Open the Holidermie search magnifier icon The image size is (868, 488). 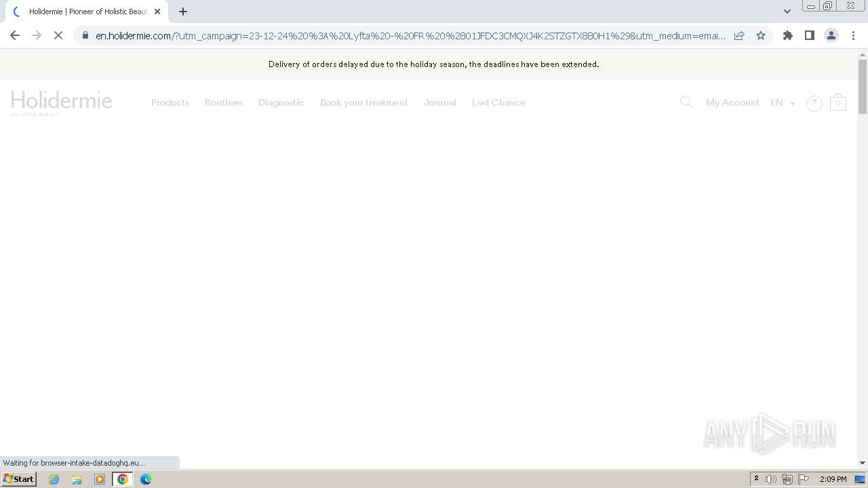click(x=686, y=102)
